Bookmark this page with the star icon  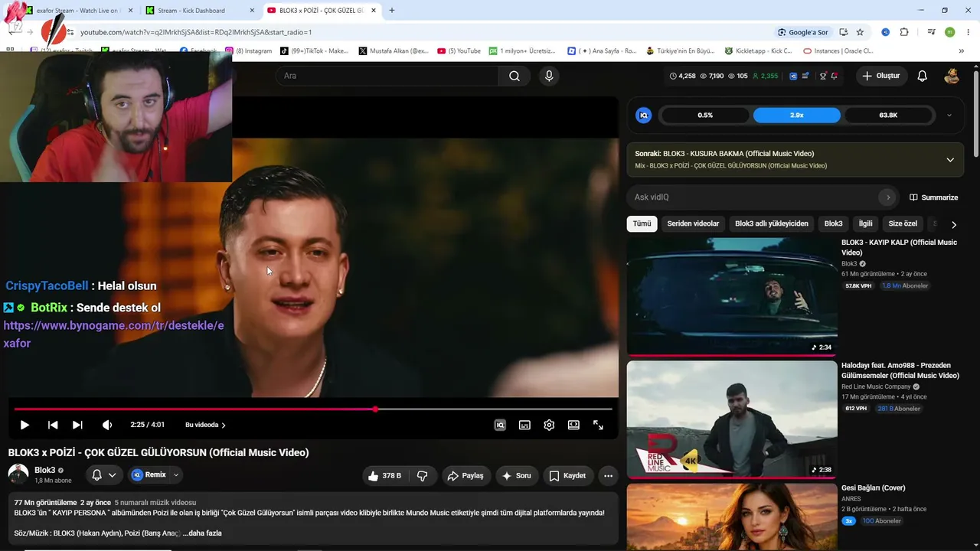860,32
